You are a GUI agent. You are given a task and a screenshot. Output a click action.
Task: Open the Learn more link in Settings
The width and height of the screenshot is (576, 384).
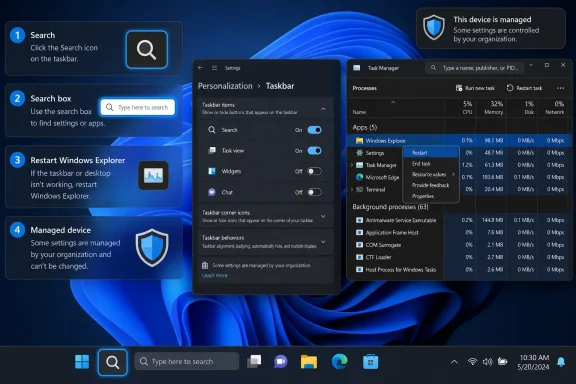(x=215, y=275)
